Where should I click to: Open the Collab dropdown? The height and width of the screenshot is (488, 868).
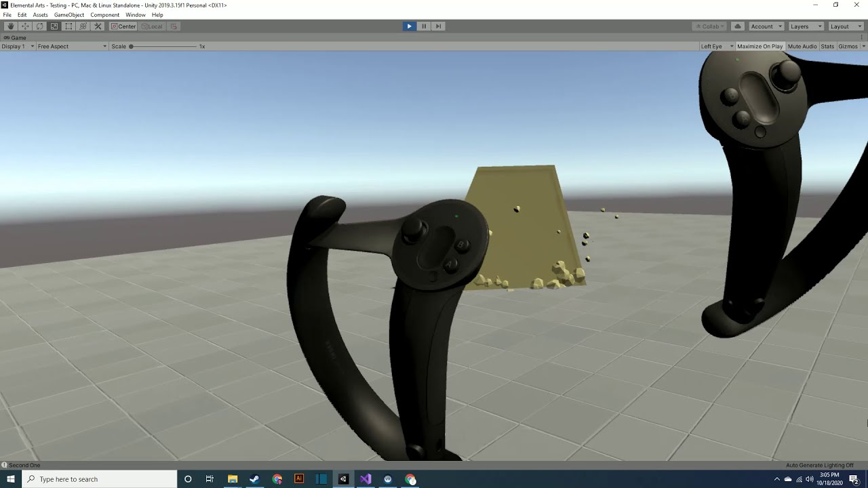(709, 26)
